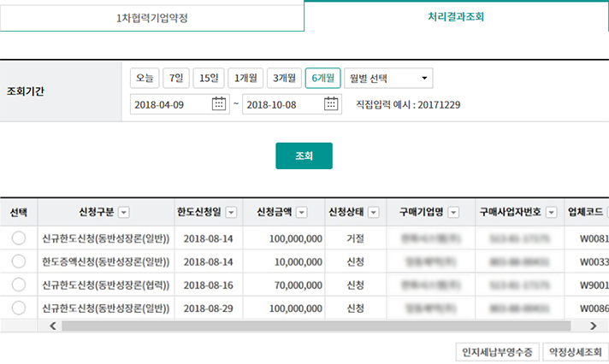
Task: Click the green 조회 search button
Action: coord(304,156)
